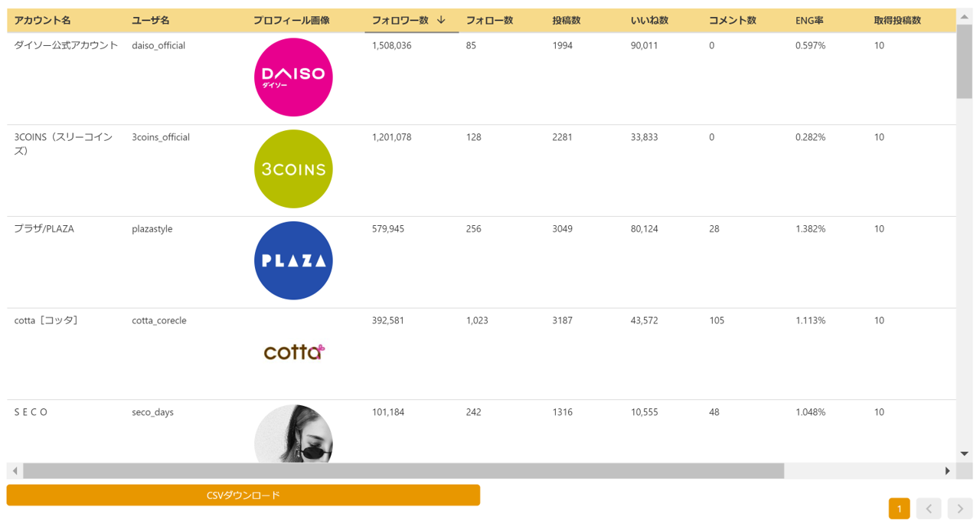Viewport: 980px width, 527px height.
Task: Click the horizontal scrollbar right arrow
Action: coord(948,471)
